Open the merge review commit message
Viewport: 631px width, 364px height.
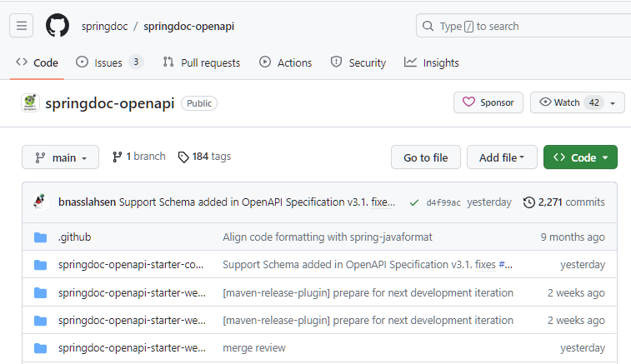254,348
